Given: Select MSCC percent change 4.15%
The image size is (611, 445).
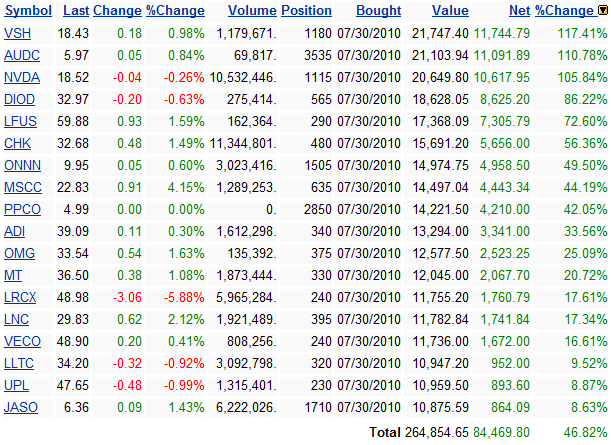Looking at the screenshot, I should 186,187.
